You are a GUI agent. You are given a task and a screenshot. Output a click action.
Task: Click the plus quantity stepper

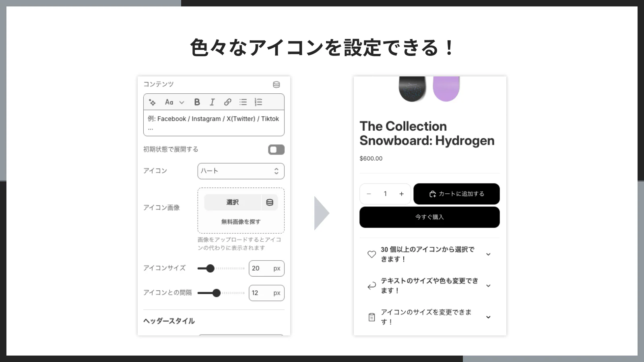pyautogui.click(x=401, y=193)
